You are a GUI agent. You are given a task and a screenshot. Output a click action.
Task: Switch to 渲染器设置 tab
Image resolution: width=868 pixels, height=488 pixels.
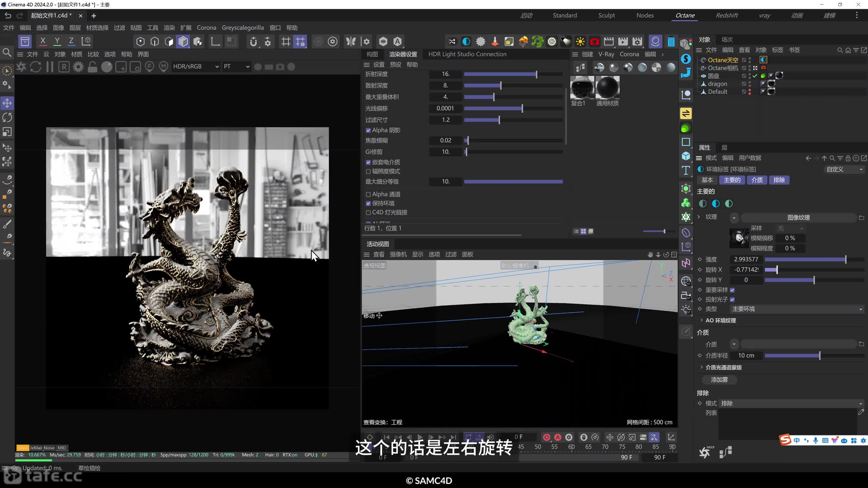(403, 54)
